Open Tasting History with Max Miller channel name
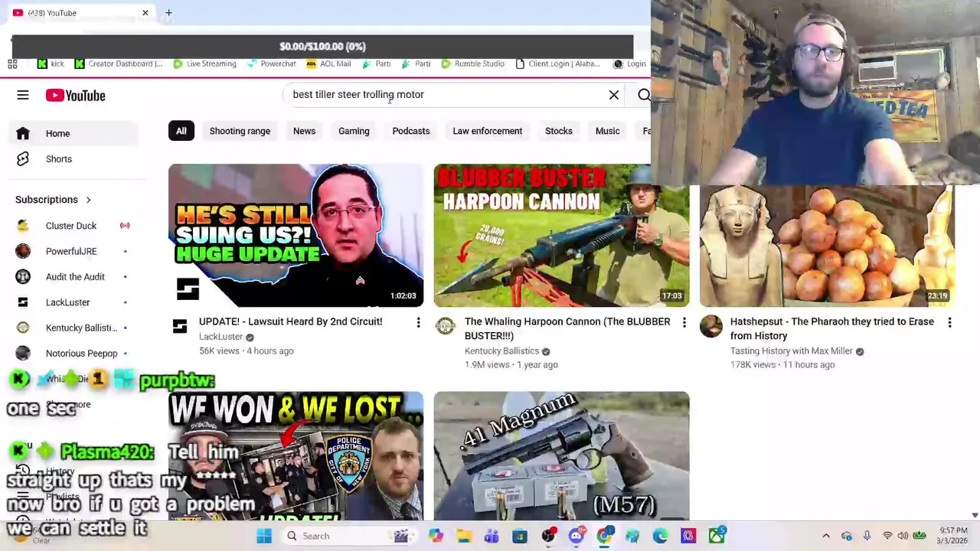Viewport: 980px width, 551px height. [791, 351]
